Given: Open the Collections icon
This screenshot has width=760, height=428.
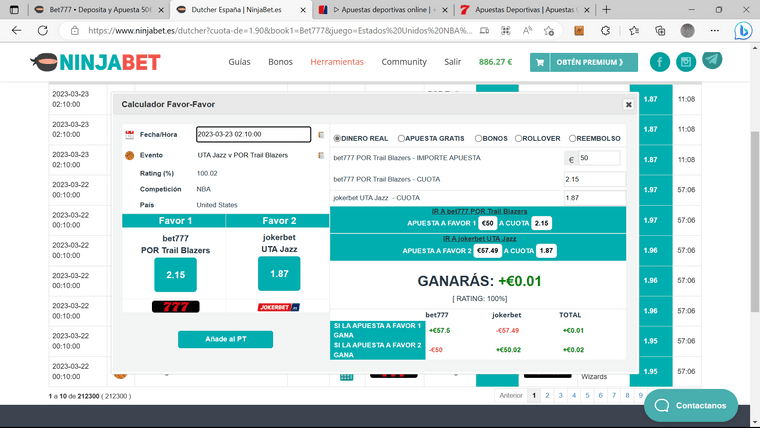Looking at the screenshot, I should click(x=660, y=31).
